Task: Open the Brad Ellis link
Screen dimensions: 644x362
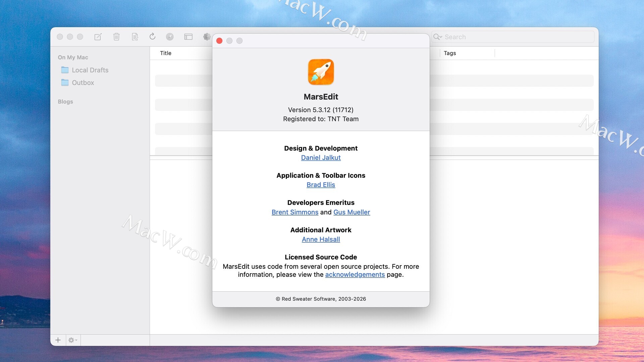Action: click(x=321, y=185)
